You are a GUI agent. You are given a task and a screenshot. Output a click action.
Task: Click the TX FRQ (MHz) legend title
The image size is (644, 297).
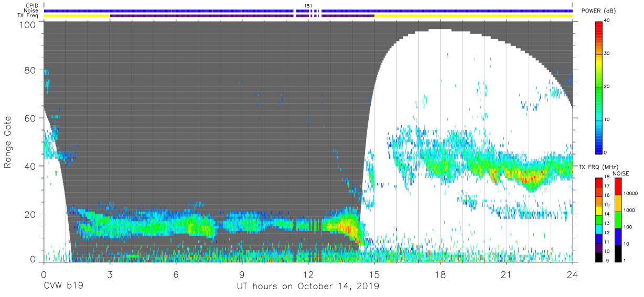(x=598, y=167)
